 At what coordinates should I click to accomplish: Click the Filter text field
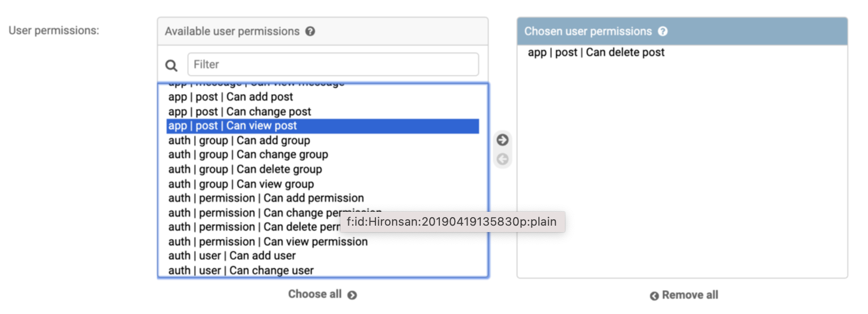tap(333, 64)
